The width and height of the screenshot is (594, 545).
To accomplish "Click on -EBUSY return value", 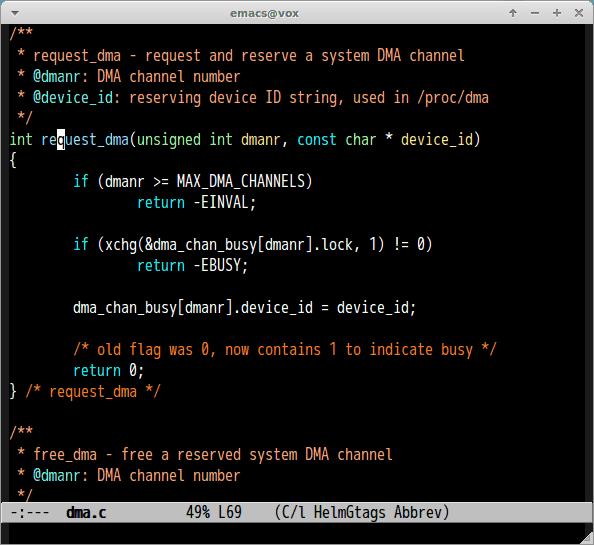I will tap(217, 265).
